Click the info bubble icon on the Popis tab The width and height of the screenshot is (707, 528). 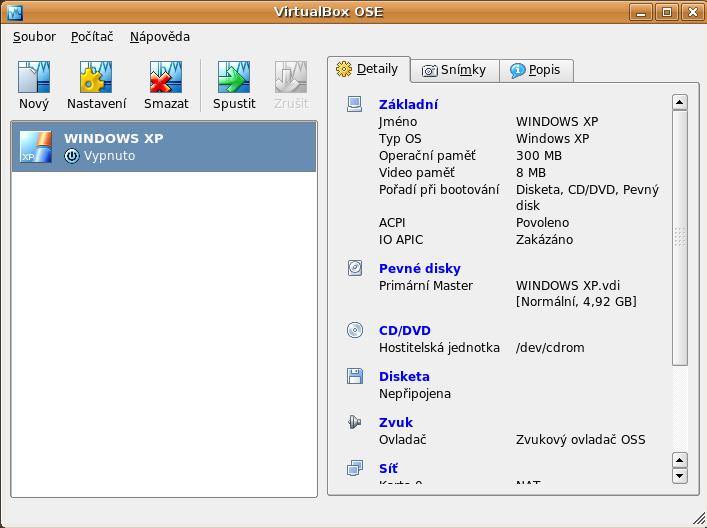[517, 70]
